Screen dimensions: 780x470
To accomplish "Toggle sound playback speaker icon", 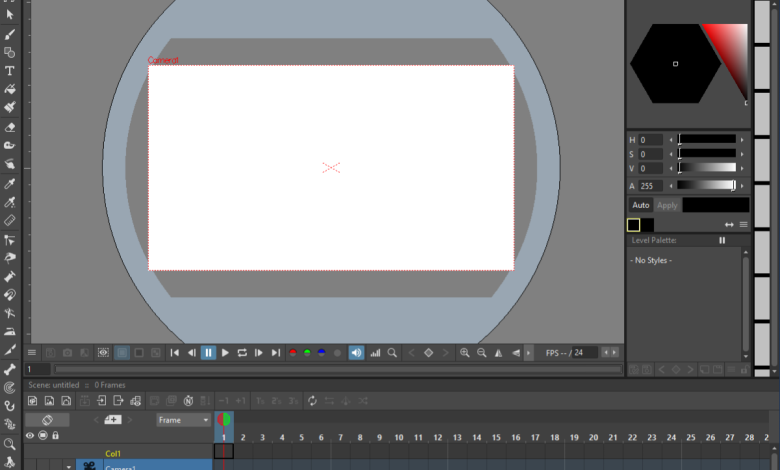I will 356,353.
